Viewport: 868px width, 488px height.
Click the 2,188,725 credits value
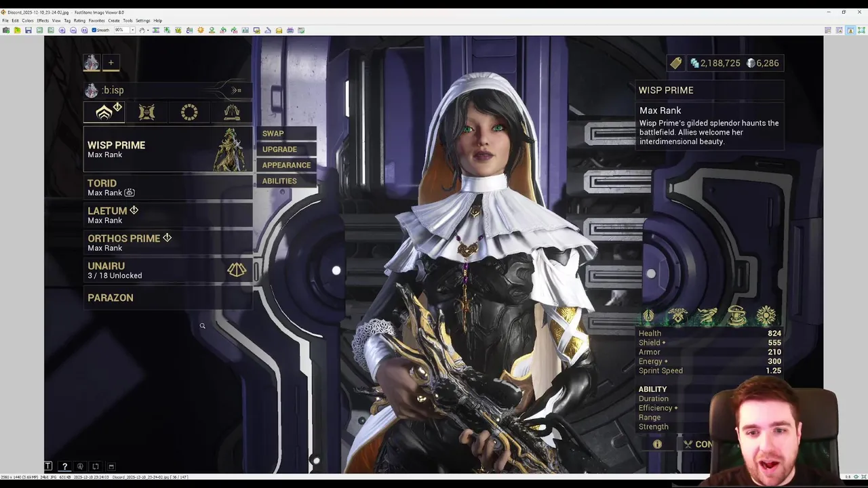coord(720,63)
